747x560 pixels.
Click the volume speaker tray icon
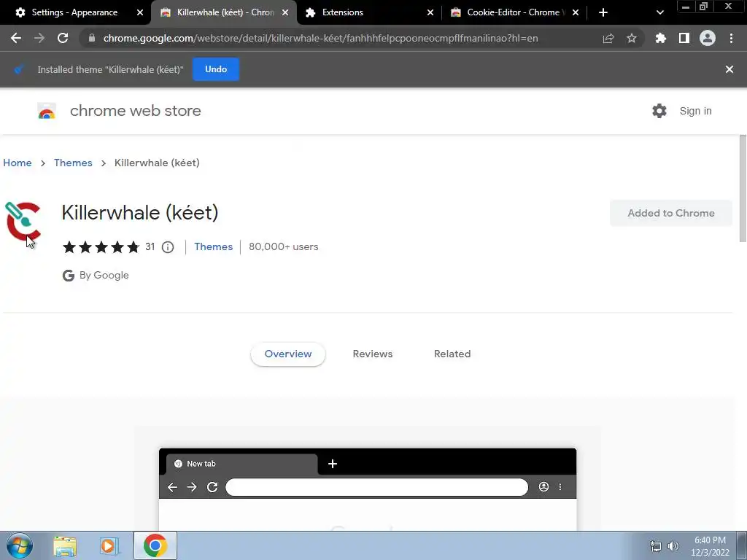(673, 546)
